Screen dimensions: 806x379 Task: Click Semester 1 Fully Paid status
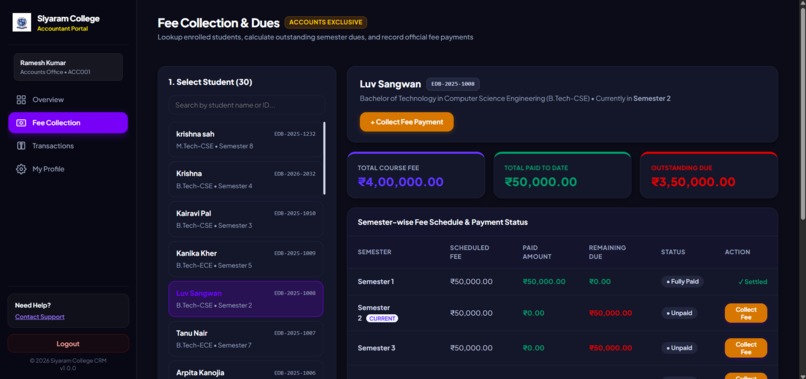[x=682, y=282]
